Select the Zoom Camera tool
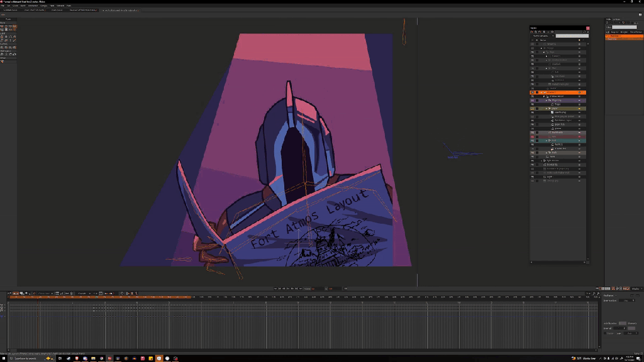Image resolution: width=644 pixels, height=362 pixels. click(x=6, y=47)
